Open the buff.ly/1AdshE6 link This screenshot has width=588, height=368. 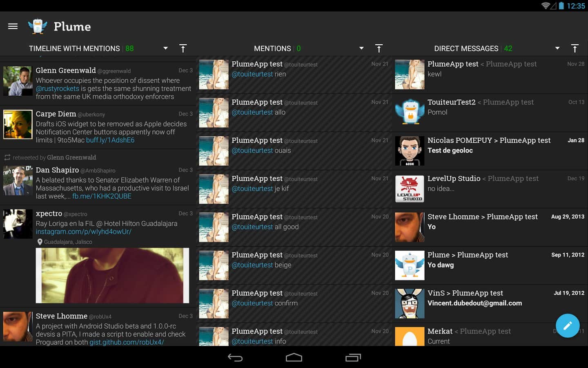click(x=110, y=140)
